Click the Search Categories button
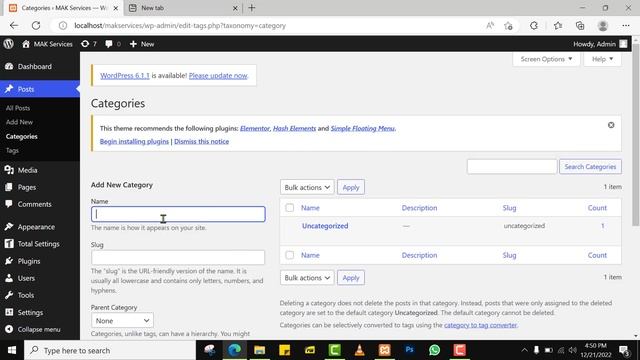640x360 pixels. click(590, 167)
